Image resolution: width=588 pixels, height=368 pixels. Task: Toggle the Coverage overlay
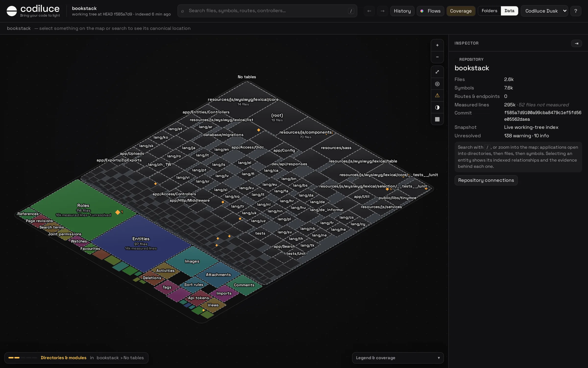(x=461, y=11)
